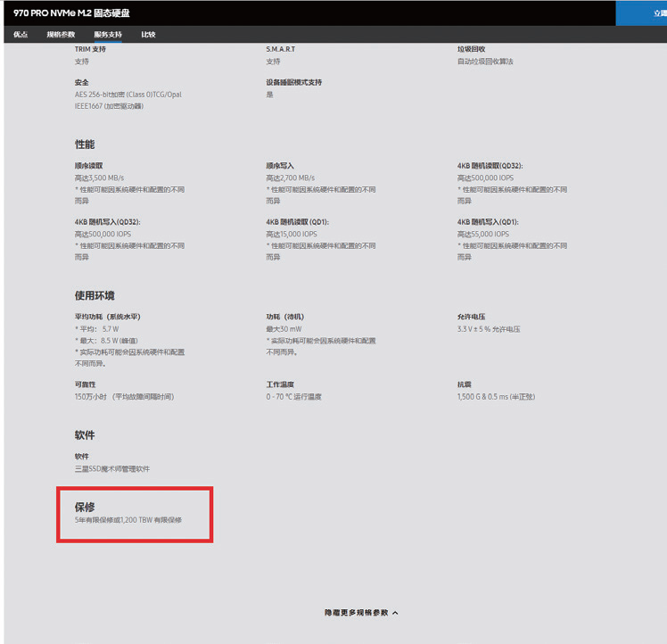Viewport: 667px width, 644px height.
Task: Click the S.M.A.R.T spec label
Action: [x=280, y=49]
